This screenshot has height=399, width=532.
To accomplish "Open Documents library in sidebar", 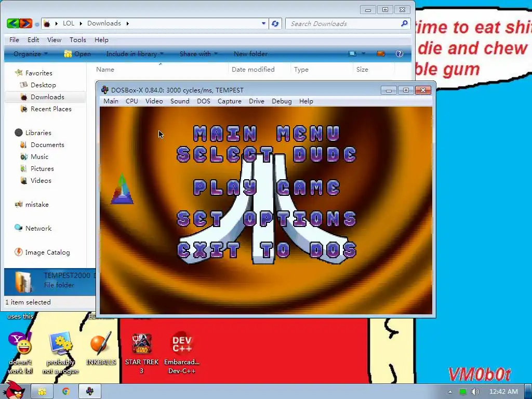I will coord(47,144).
